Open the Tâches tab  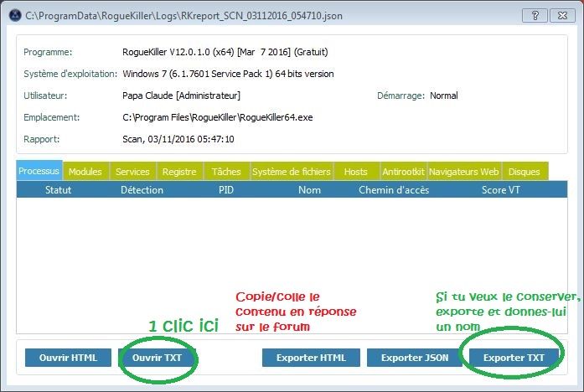(x=226, y=172)
